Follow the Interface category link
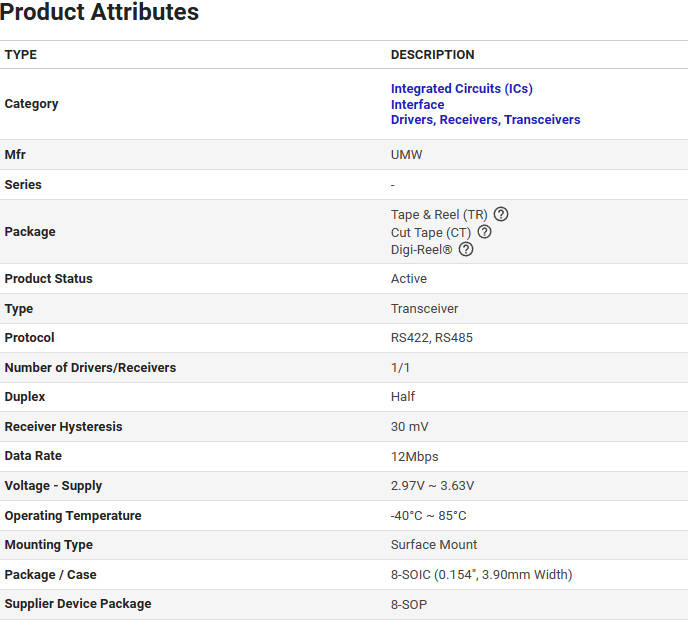Screen dimensions: 688x621 tap(417, 104)
